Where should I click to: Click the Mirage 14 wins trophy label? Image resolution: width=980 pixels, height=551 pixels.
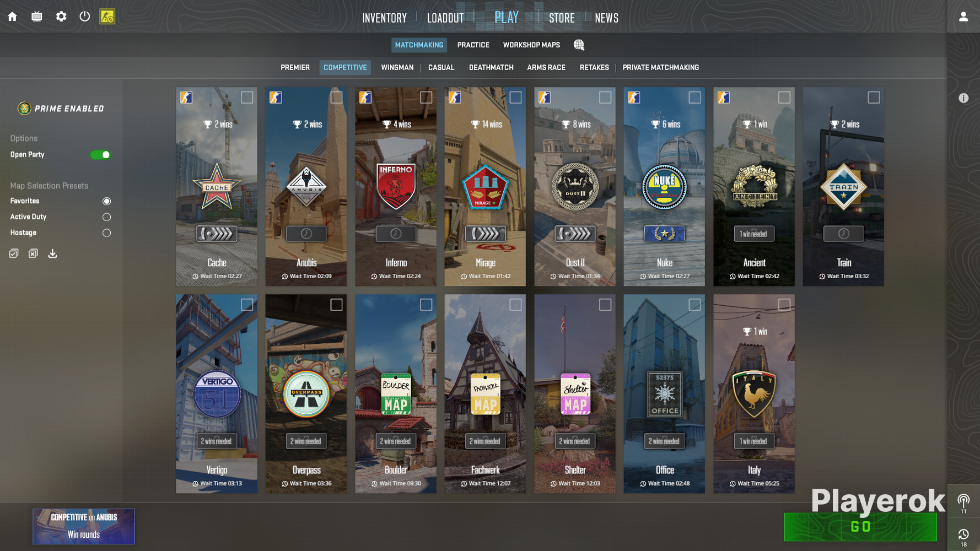point(486,125)
